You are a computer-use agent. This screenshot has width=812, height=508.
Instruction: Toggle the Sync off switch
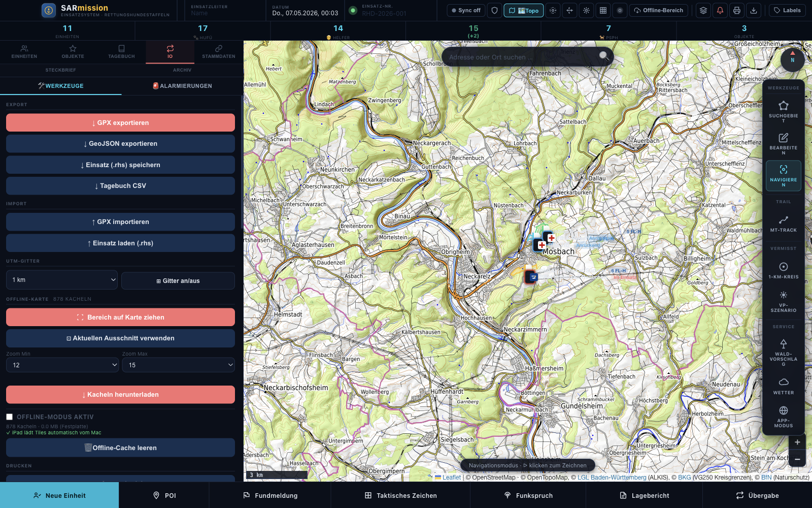pyautogui.click(x=466, y=10)
